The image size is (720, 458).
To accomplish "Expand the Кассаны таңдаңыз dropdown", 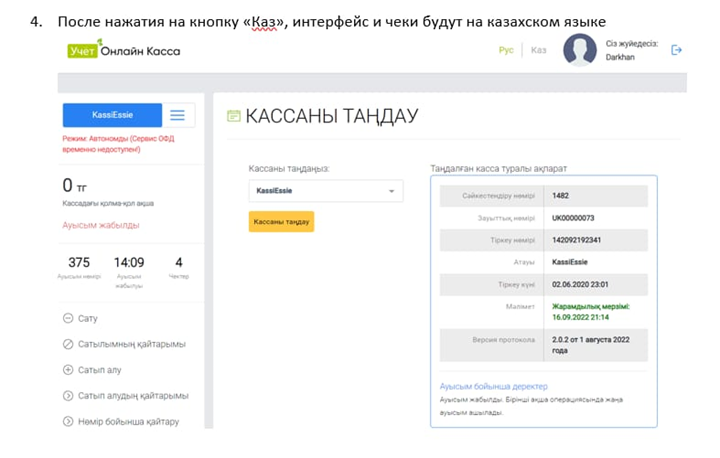I will pos(325,190).
